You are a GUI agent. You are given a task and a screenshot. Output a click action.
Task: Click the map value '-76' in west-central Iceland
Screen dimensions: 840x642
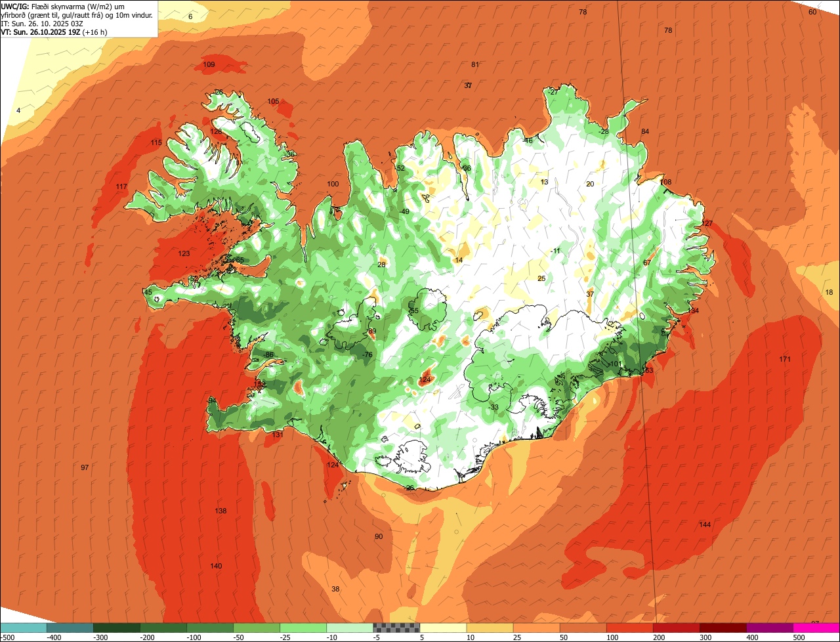click(367, 354)
